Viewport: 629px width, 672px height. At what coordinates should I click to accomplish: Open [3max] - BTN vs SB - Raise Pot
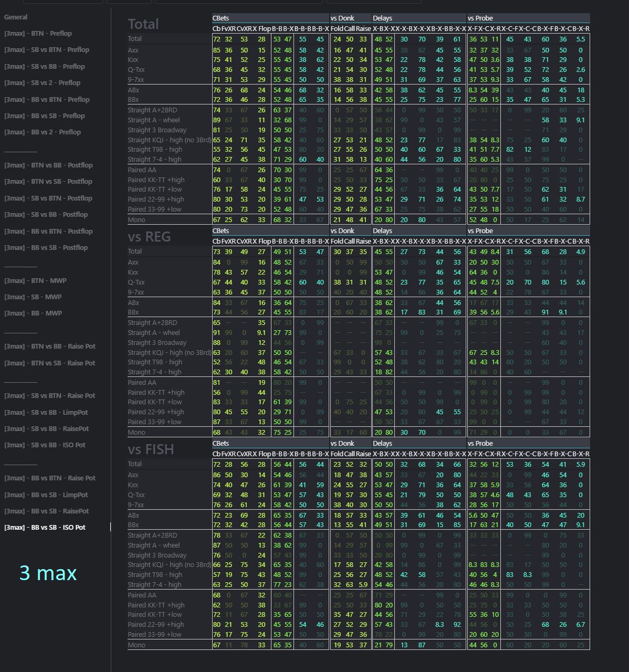[x=50, y=363]
